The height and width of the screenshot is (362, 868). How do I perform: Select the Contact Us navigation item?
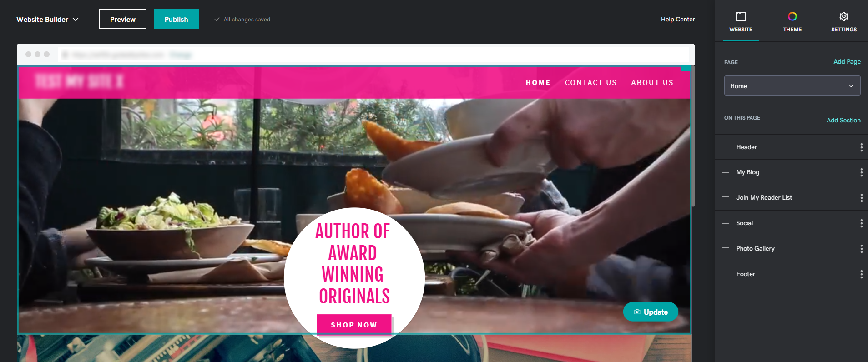(x=590, y=83)
